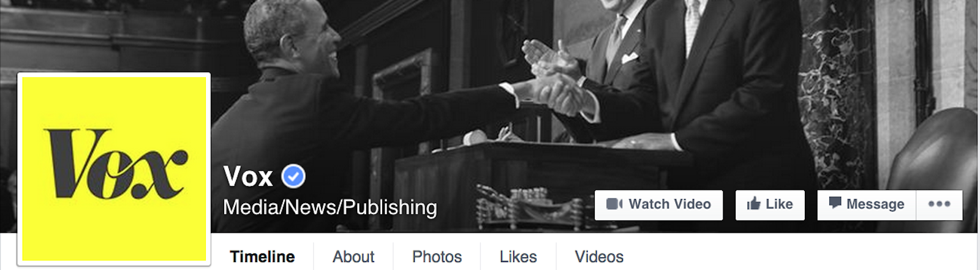
Task: Click the Watch Video button label
Action: coord(669,204)
